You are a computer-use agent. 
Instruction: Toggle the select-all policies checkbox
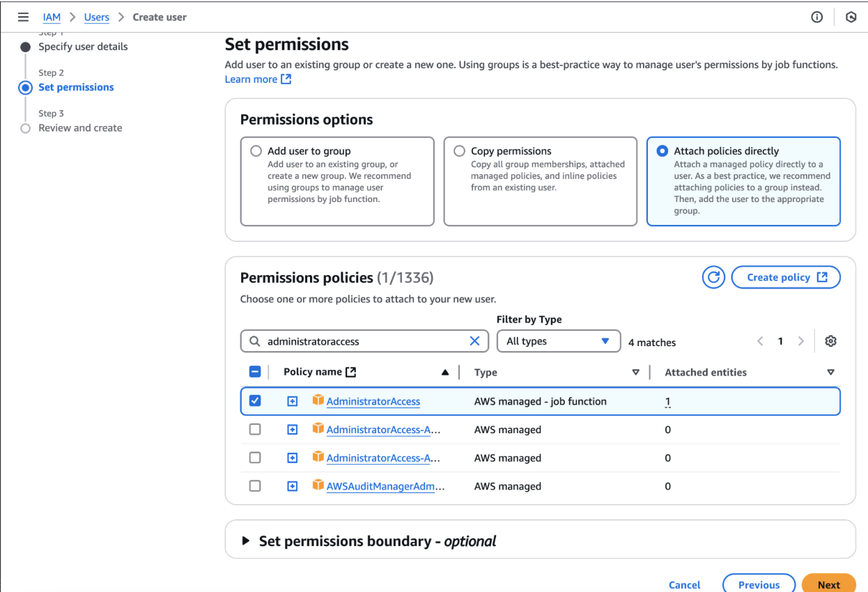[255, 372]
